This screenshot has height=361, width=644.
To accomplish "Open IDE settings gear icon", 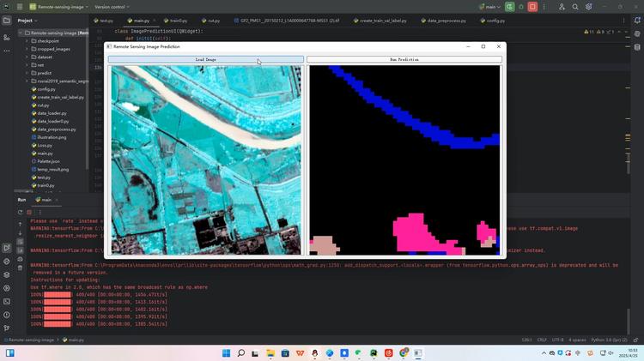I will click(x=588, y=7).
